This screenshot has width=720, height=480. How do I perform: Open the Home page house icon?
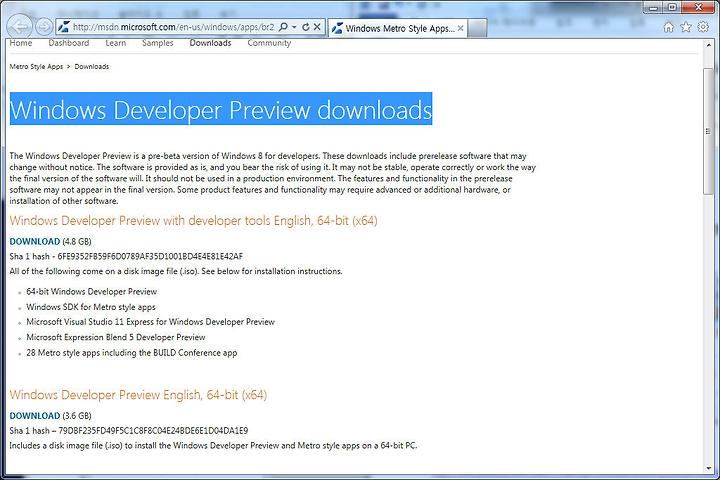pos(669,27)
